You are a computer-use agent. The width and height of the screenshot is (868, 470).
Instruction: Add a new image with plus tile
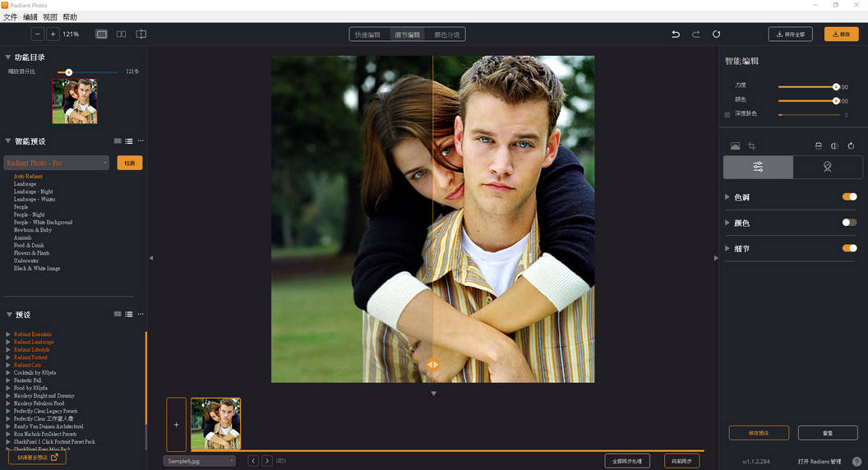176,425
